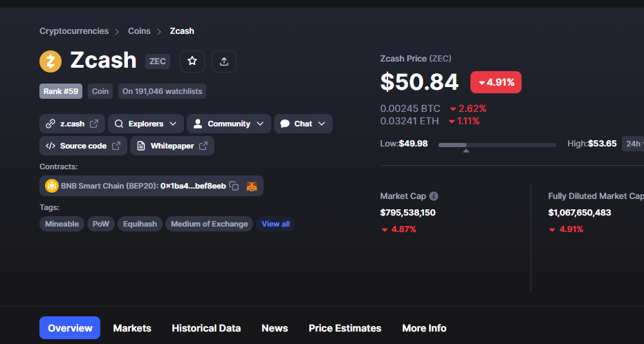The height and width of the screenshot is (344, 644).
Task: Click the $50.84 price value
Action: point(419,82)
